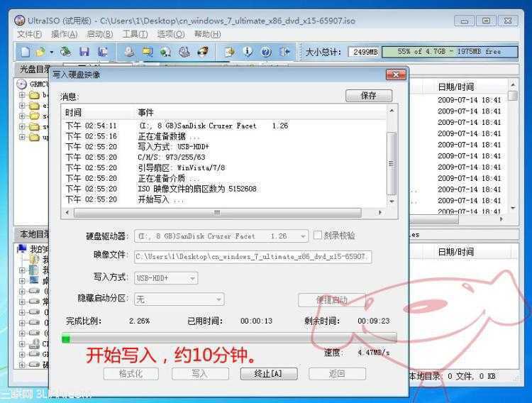Click the Save floppy disk icon
Screen dimensions: 532x403
tap(84, 52)
